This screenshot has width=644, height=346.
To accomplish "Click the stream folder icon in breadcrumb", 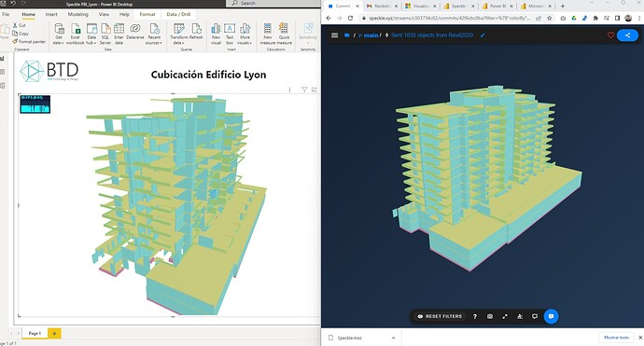I will point(347,35).
